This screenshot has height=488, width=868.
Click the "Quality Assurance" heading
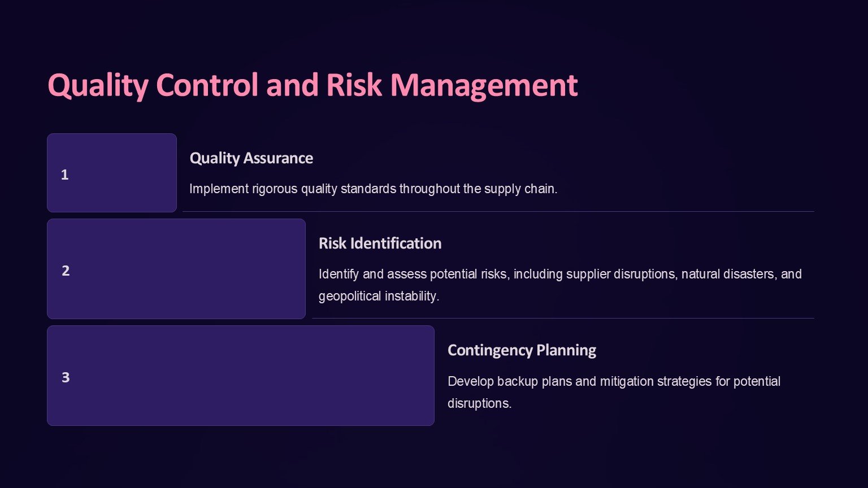point(251,158)
